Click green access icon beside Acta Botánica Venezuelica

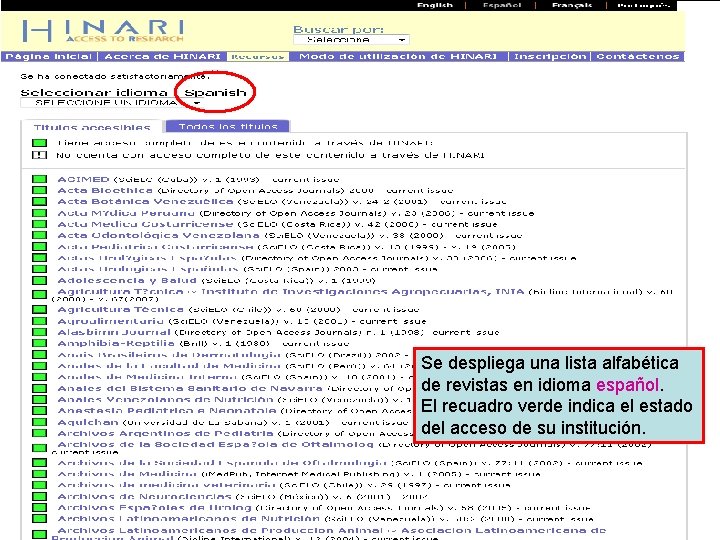39,202
